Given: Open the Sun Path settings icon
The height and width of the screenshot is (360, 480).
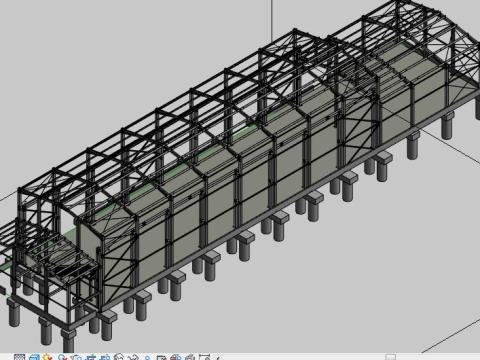Looking at the screenshot, I should [47, 357].
